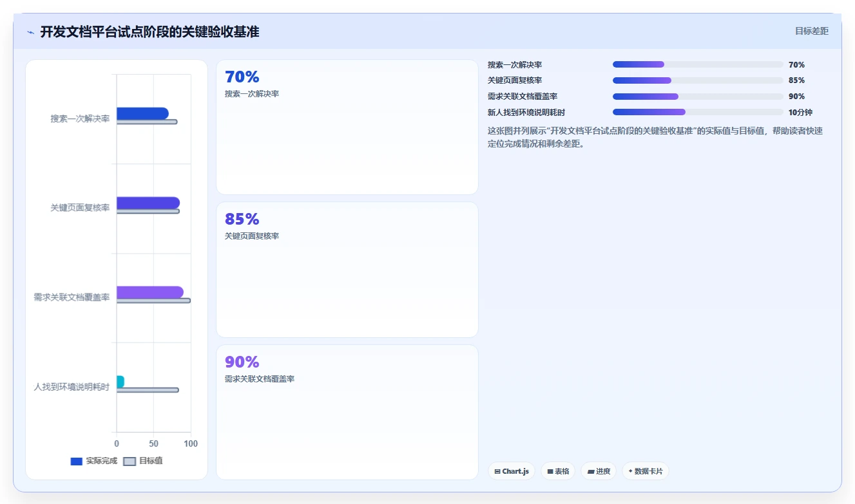
Task: Click the x-axis tick label 100
Action: (x=191, y=443)
